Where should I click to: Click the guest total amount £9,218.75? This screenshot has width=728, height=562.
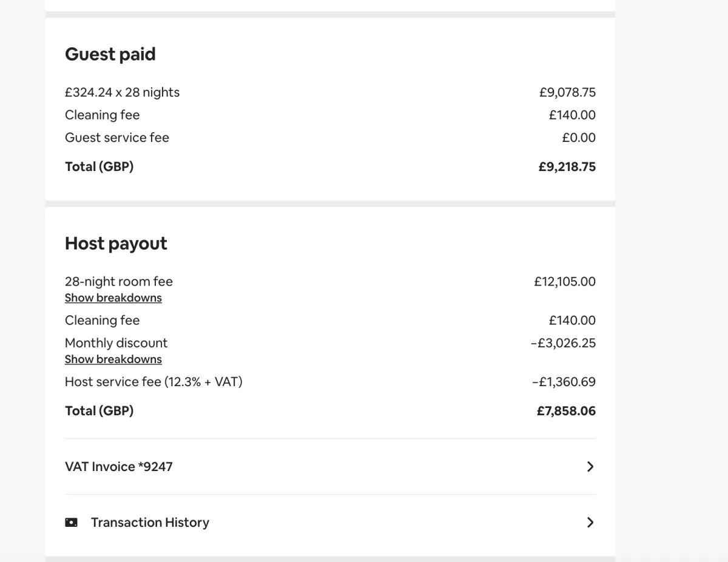567,167
